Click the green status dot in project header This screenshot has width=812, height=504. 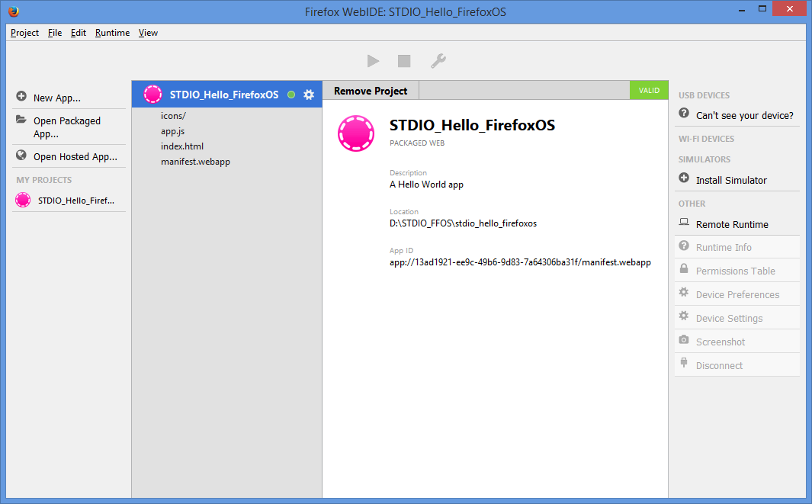(x=291, y=95)
